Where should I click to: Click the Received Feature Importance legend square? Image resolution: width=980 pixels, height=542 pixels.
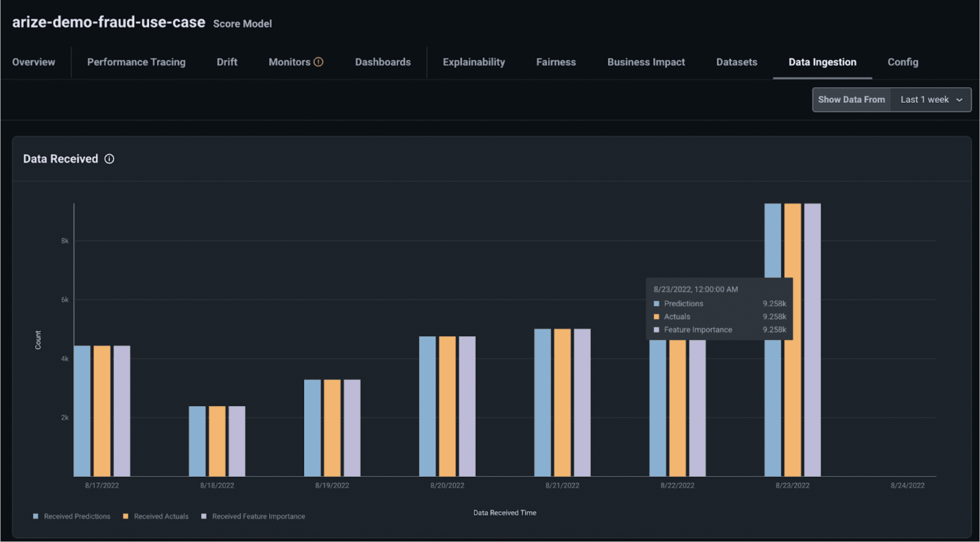click(x=204, y=516)
